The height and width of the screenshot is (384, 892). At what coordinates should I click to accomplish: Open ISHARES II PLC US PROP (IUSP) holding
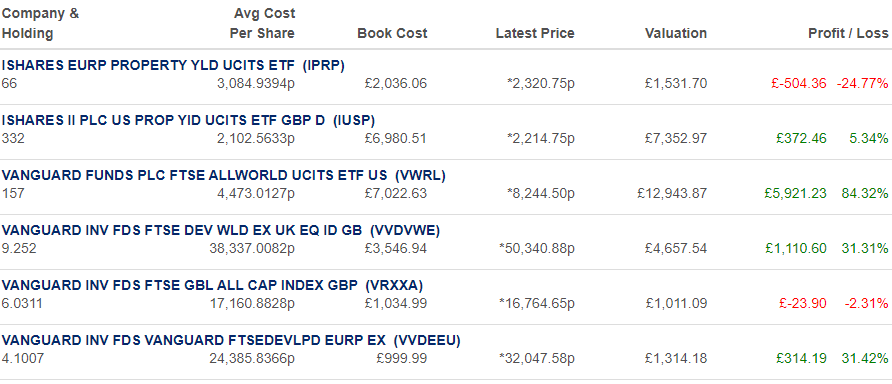click(x=188, y=121)
